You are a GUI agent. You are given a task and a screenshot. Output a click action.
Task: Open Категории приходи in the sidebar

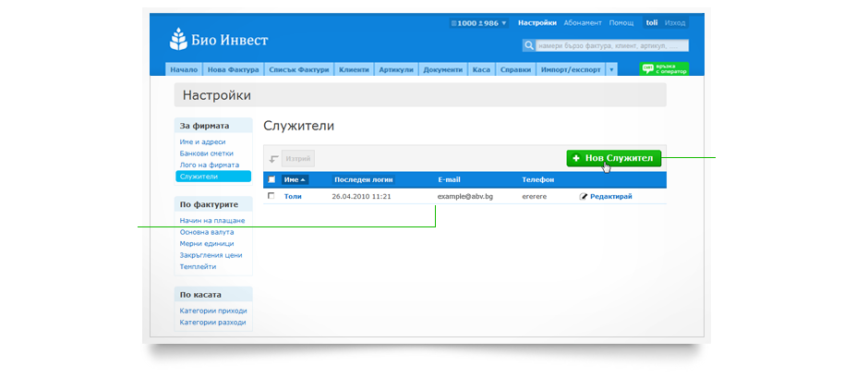[x=213, y=311]
